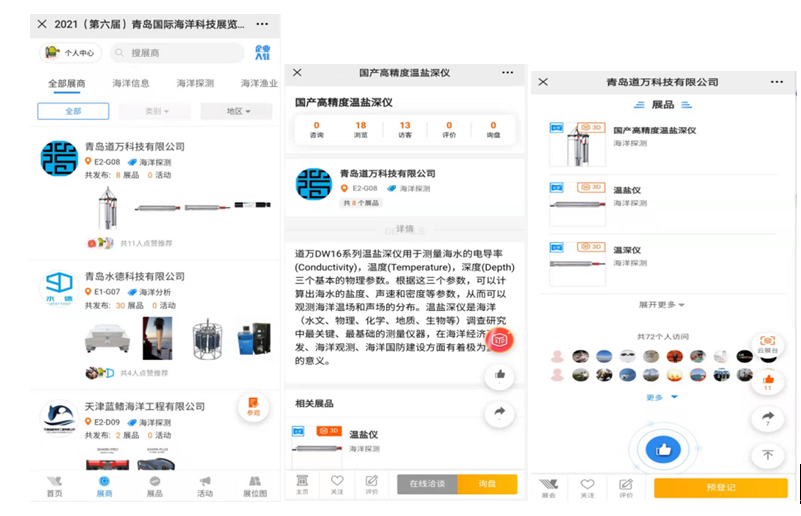Click the CTD instrument thumbnail under 青岛道万
Screen dimensions: 801x516
[x=108, y=207]
